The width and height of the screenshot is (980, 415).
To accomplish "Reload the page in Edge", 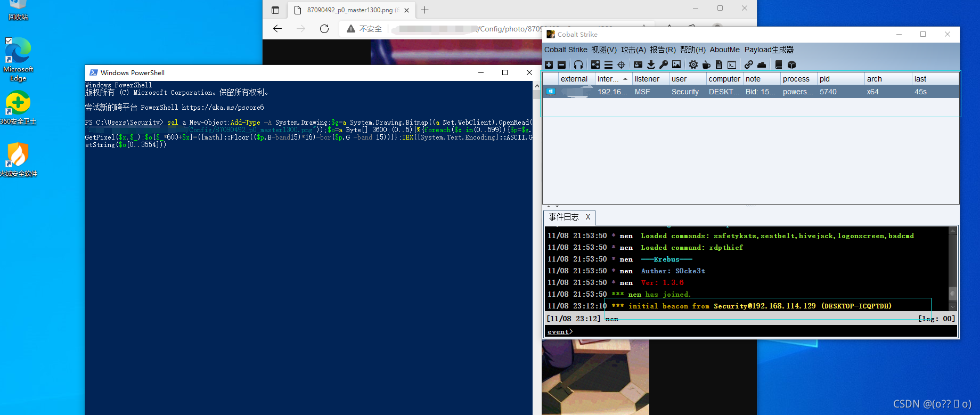I will 324,29.
